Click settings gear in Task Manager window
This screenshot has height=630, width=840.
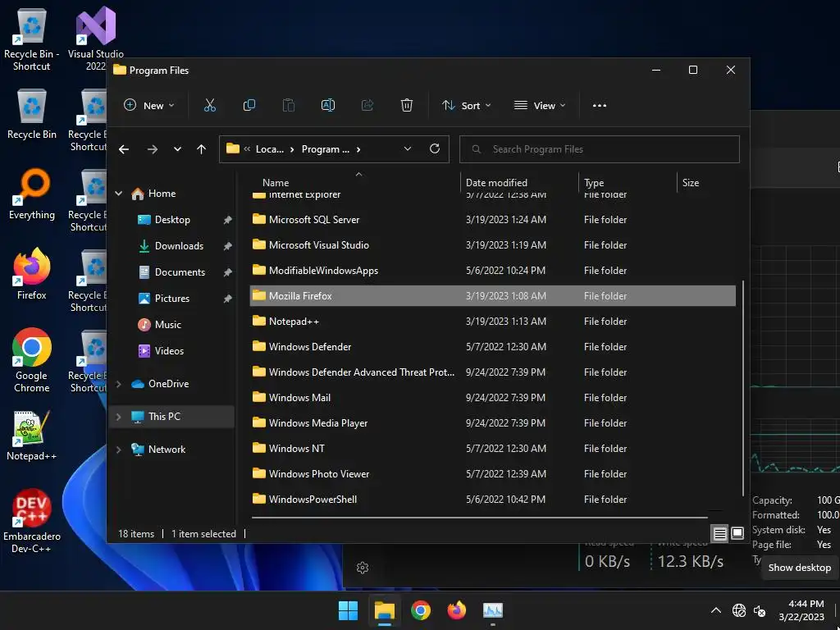363,568
